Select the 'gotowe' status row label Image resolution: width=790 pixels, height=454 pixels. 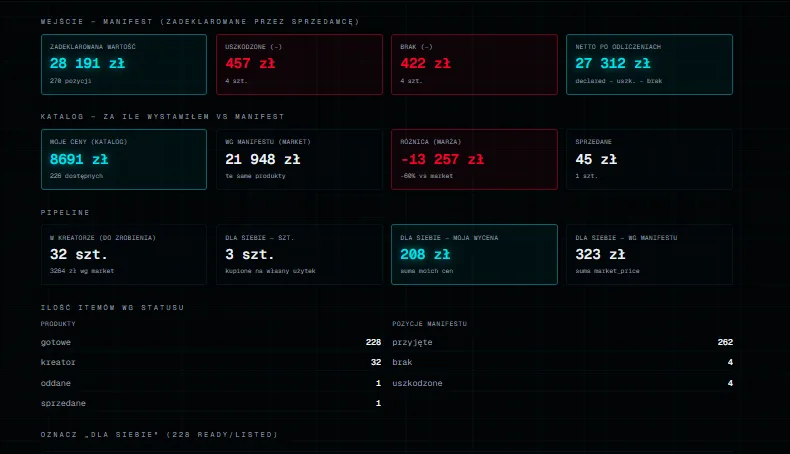pos(55,342)
